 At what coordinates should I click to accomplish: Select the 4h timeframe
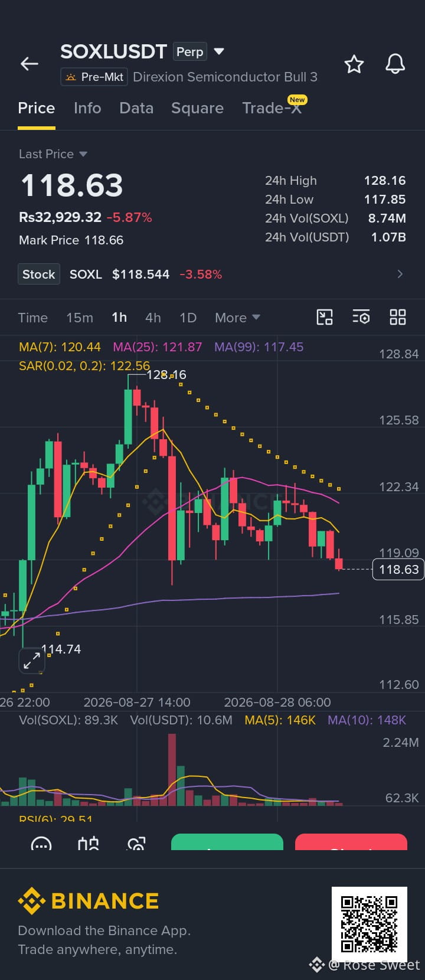click(x=153, y=318)
